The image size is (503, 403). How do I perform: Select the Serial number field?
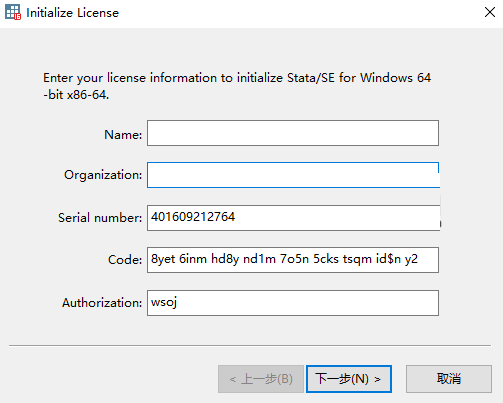[293, 218]
